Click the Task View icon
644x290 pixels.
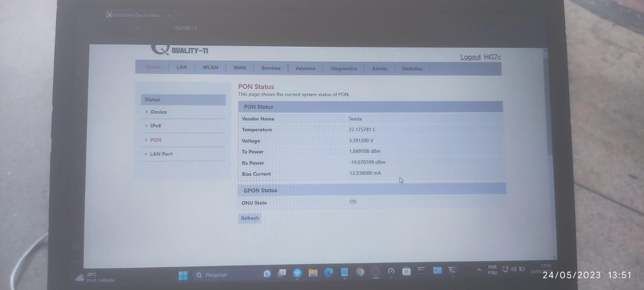pyautogui.click(x=282, y=273)
